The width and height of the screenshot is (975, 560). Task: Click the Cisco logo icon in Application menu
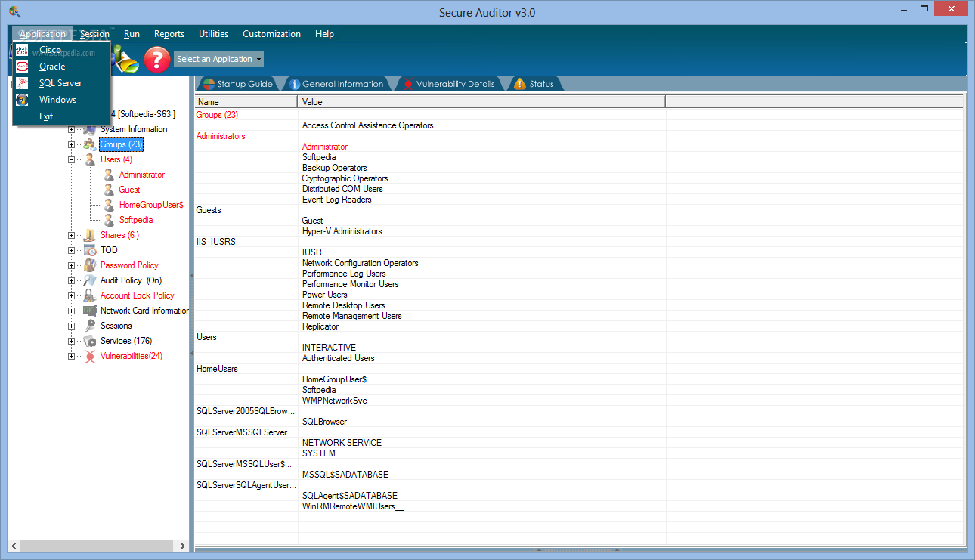tap(22, 50)
